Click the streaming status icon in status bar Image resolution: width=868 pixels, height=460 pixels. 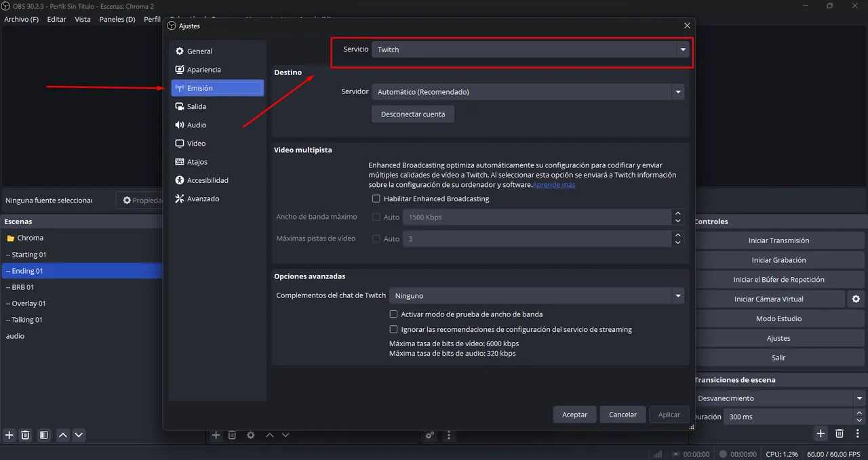[675, 454]
